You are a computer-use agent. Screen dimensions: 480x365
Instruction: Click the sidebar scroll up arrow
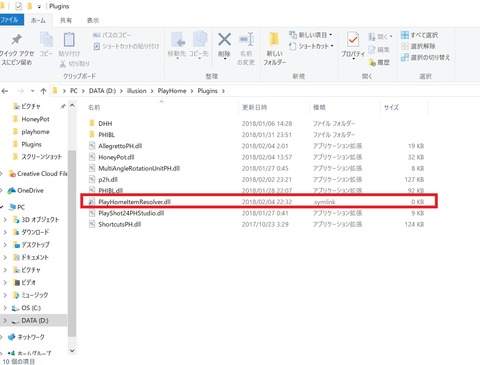click(x=72, y=105)
